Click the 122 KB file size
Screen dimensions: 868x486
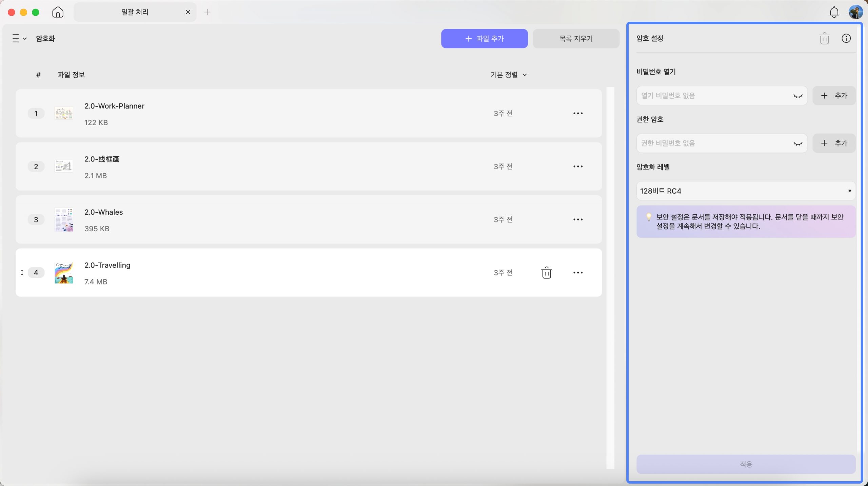pyautogui.click(x=96, y=122)
